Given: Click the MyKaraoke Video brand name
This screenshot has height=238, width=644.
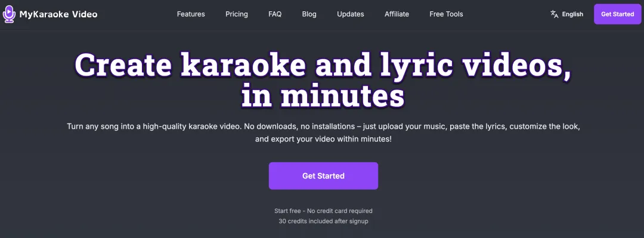Looking at the screenshot, I should pos(58,14).
